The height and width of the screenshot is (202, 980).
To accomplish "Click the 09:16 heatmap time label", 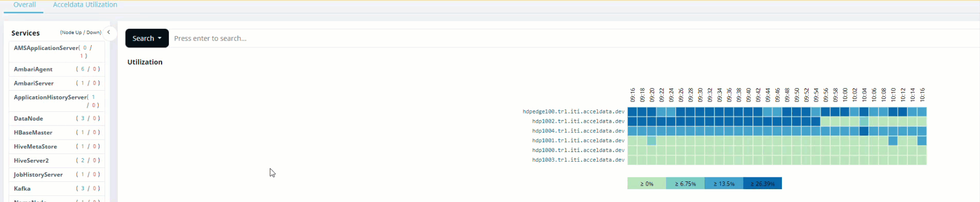I will point(633,95).
